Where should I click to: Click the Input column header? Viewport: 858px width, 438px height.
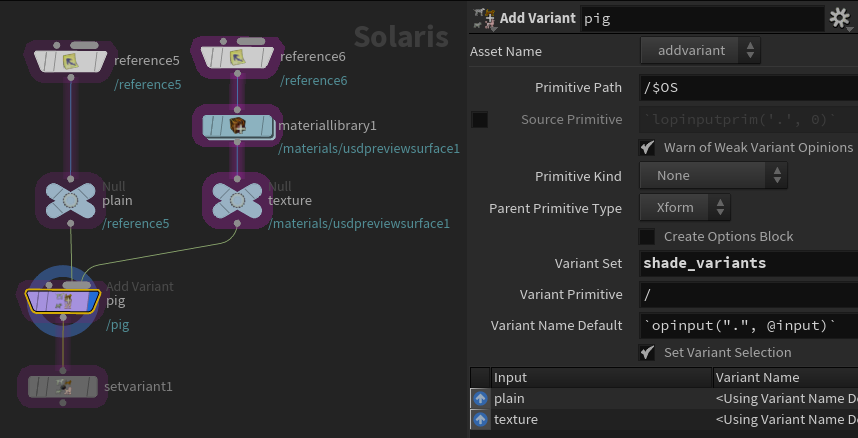pos(602,377)
